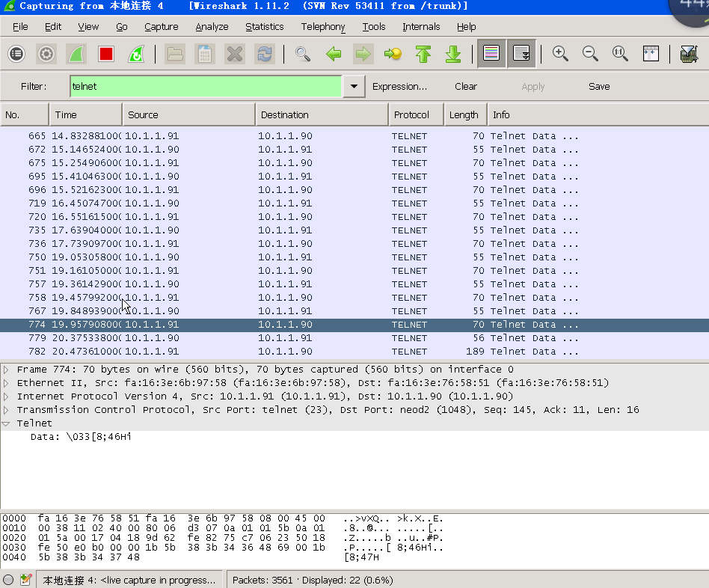The height and width of the screenshot is (588, 709).
Task: Select packet 779 with length 56
Action: pyautogui.click(x=354, y=338)
